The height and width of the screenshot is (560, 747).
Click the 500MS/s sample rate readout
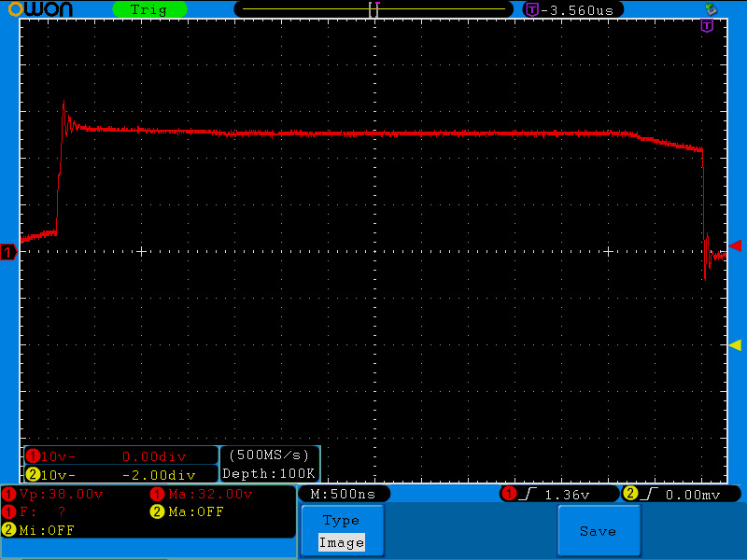[269, 455]
